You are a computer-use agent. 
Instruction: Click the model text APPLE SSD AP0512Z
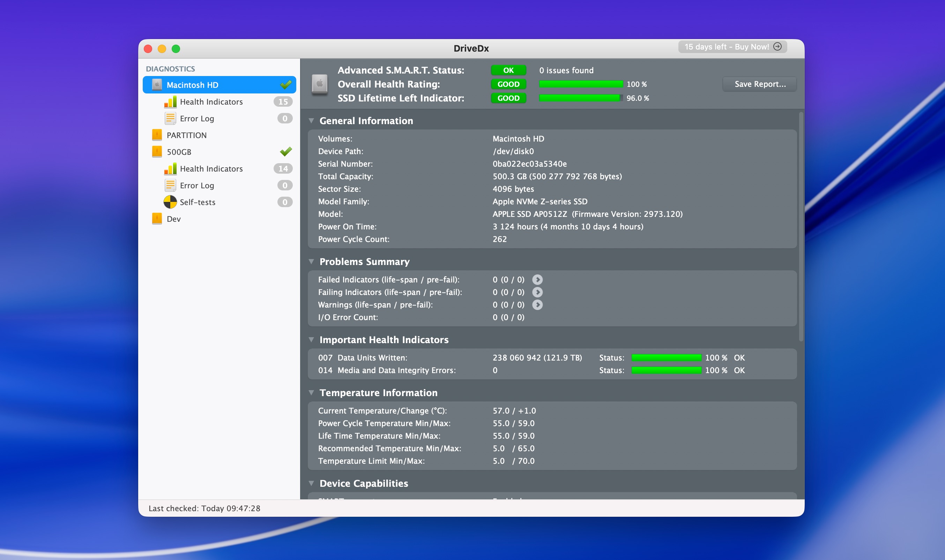pos(530,214)
